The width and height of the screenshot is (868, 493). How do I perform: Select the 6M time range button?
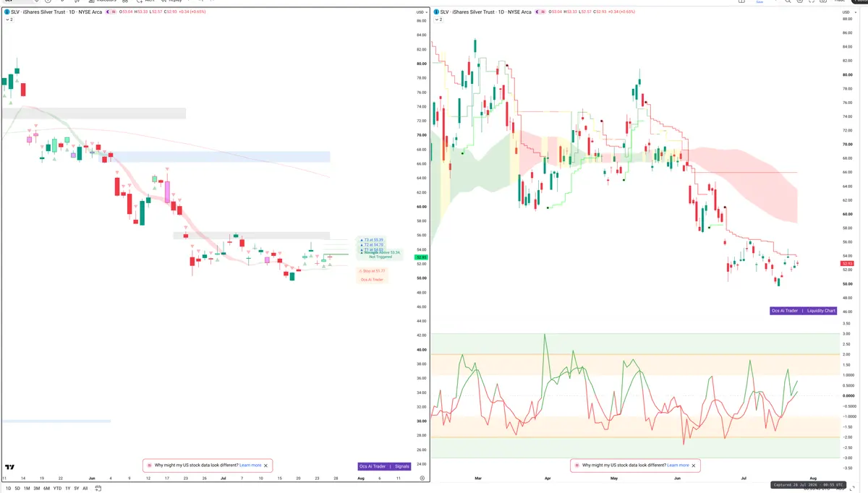coord(46,489)
